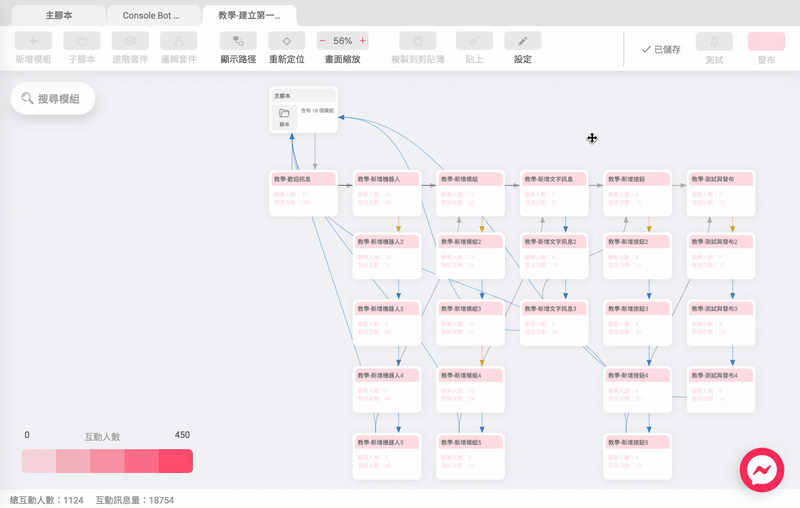The image size is (800, 508).
Task: Click the middle swatch of 互動人數 legend
Action: (x=107, y=461)
